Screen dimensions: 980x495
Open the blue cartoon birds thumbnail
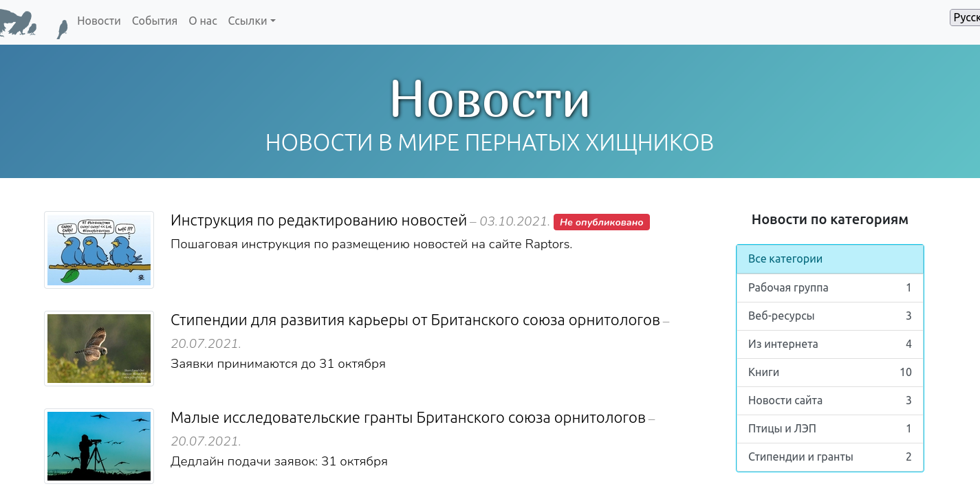tap(99, 250)
